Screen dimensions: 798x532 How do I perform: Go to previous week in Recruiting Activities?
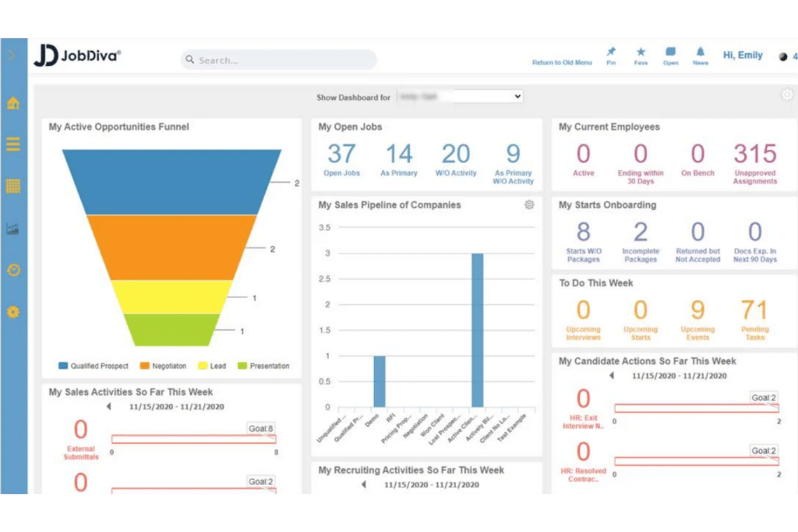click(x=364, y=485)
